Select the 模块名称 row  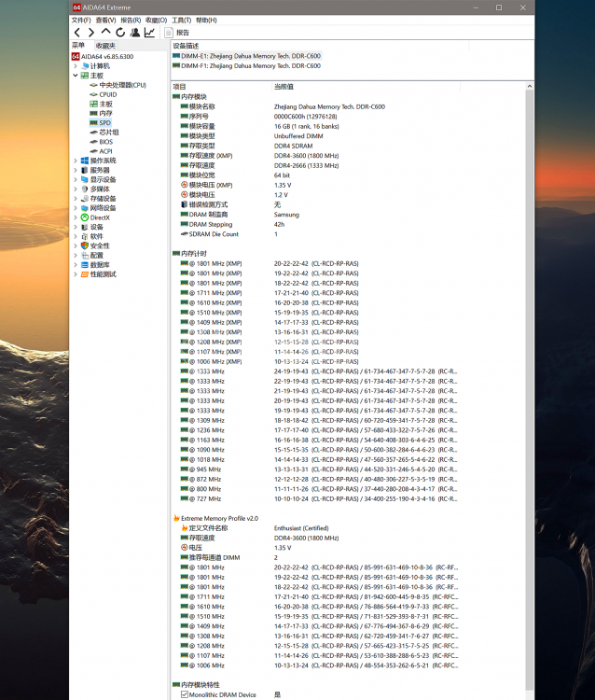pyautogui.click(x=315, y=106)
